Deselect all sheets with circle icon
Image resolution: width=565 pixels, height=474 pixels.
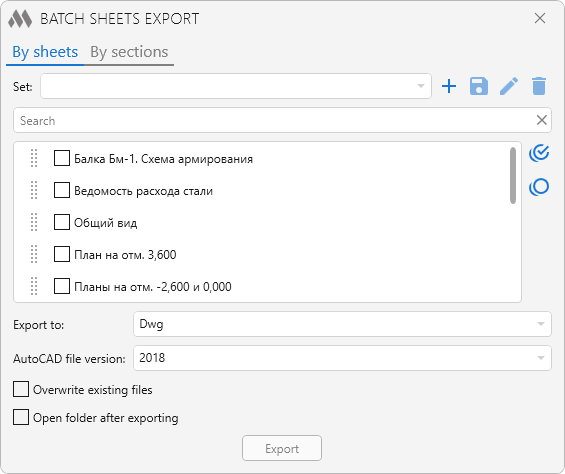[539, 187]
